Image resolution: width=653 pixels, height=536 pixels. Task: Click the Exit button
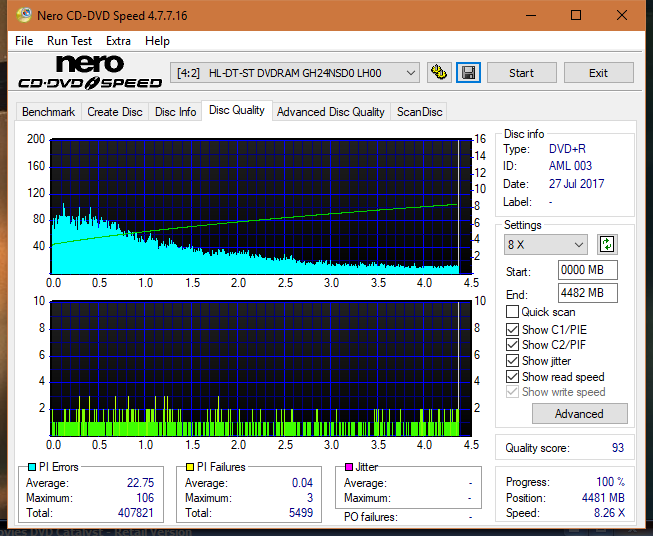click(x=598, y=73)
